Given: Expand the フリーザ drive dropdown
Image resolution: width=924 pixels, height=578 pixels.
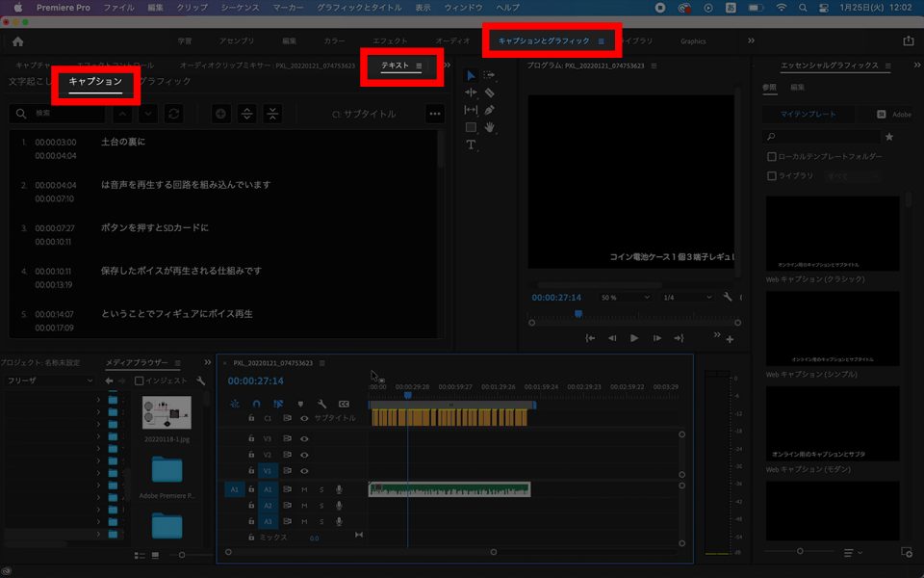Looking at the screenshot, I should coord(49,381).
